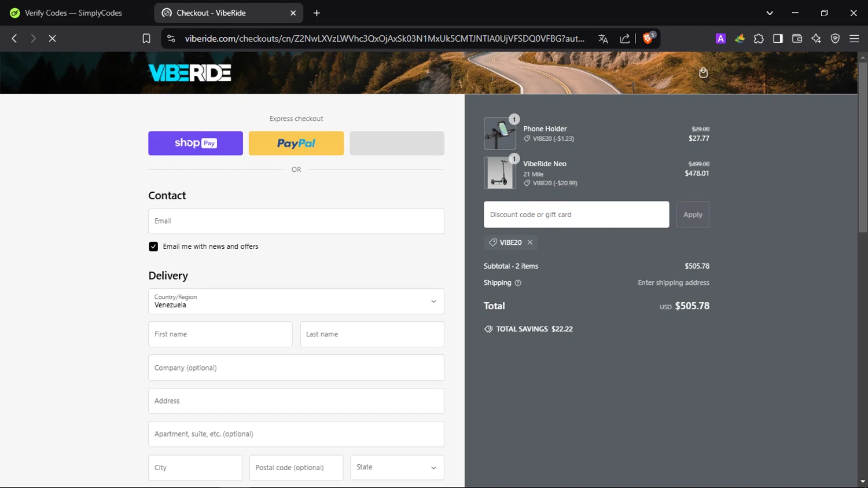Open the browser hamburger menu
This screenshot has width=868, height=488.
[x=854, y=38]
